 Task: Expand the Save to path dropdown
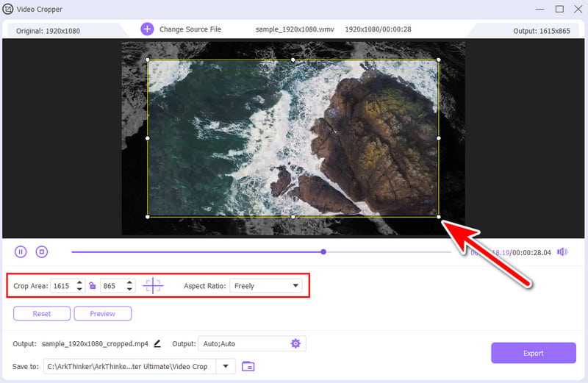(x=226, y=366)
